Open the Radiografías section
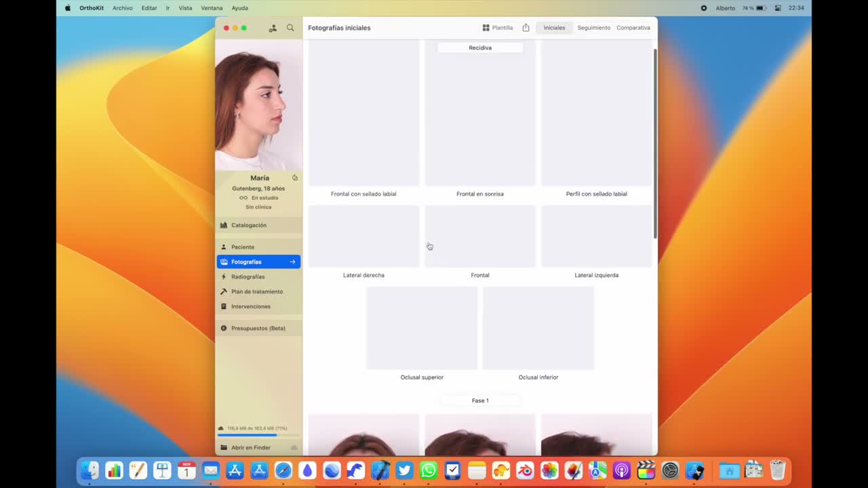Viewport: 868px width, 488px height. click(x=258, y=277)
